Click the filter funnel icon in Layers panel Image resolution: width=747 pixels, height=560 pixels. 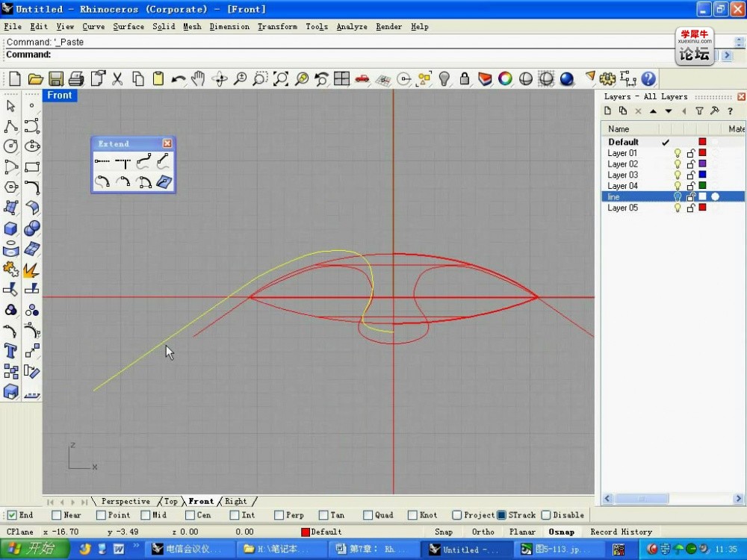(699, 111)
